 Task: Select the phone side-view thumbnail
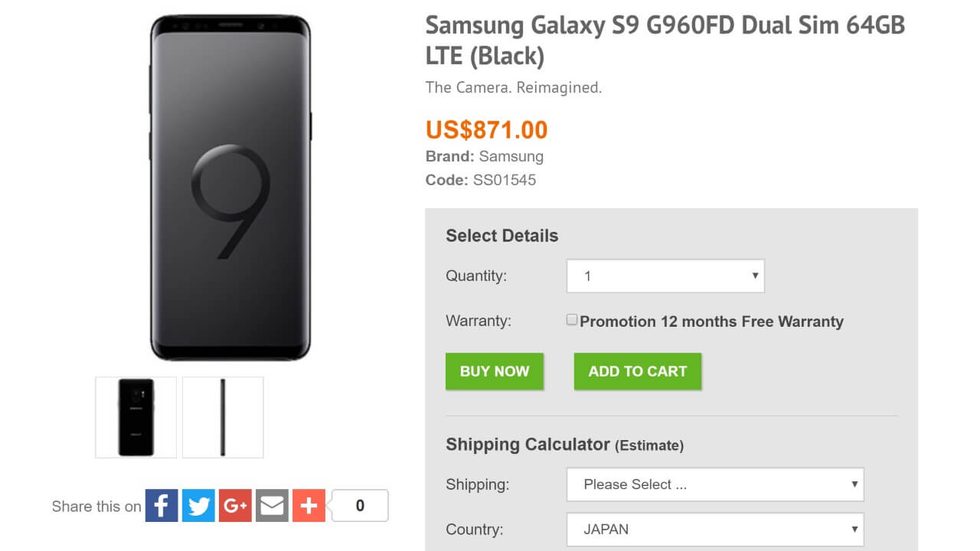(223, 417)
